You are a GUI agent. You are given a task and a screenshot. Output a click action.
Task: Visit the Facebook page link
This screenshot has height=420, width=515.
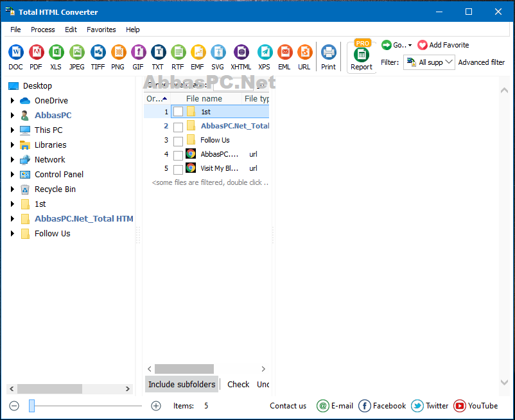[x=382, y=406]
